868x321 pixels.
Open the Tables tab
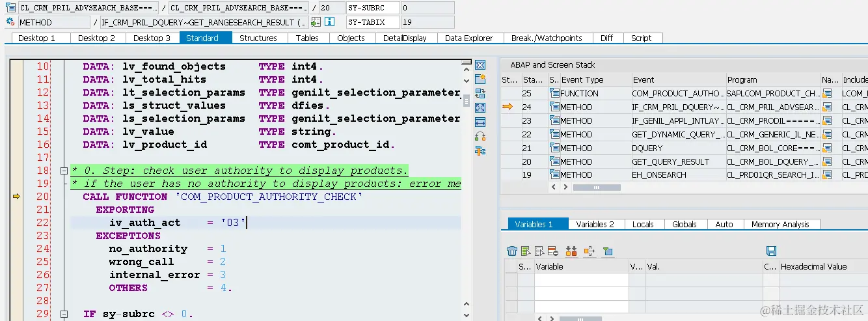(x=307, y=38)
